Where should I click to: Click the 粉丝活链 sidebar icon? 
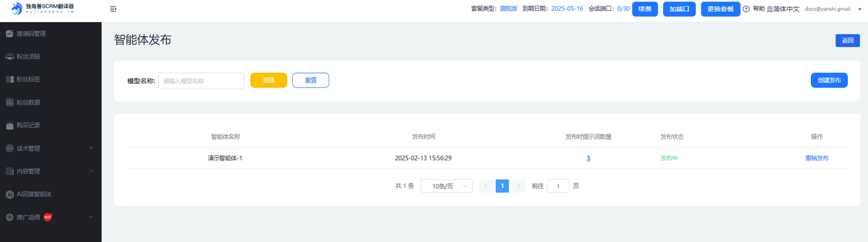pyautogui.click(x=10, y=56)
